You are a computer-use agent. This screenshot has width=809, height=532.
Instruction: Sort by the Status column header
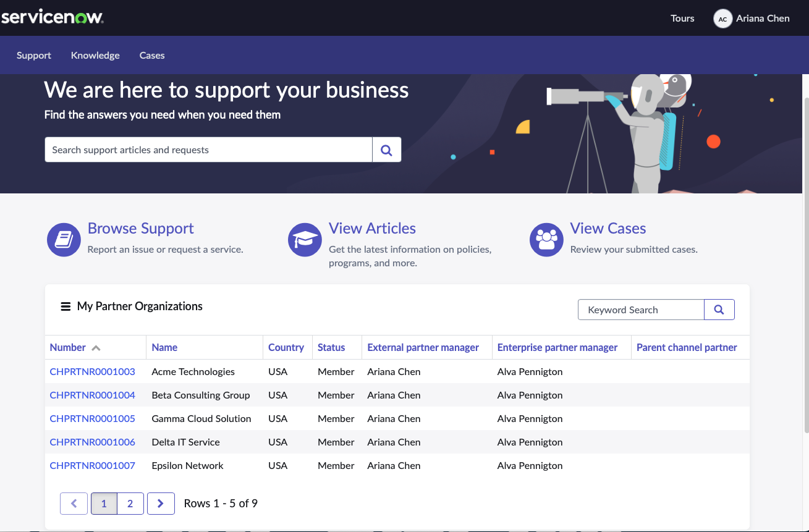[331, 347]
